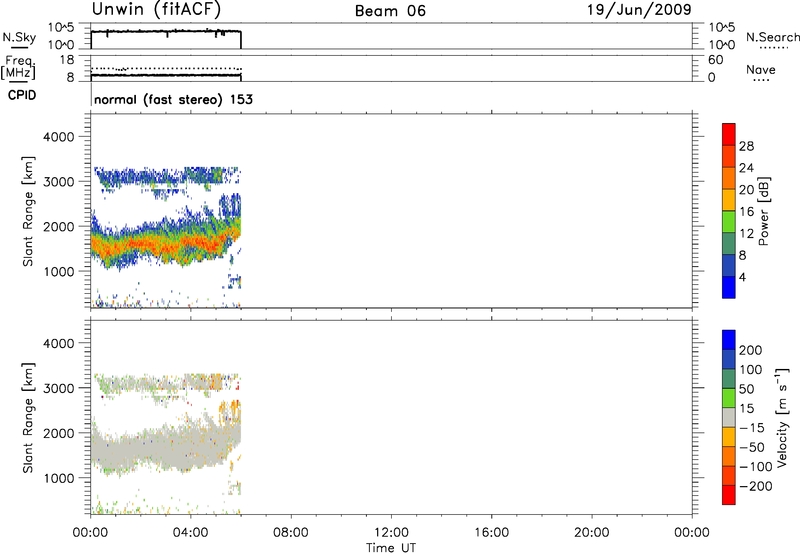Click the '4000' tick on the power panel
This screenshot has width=800, height=554.
point(59,137)
